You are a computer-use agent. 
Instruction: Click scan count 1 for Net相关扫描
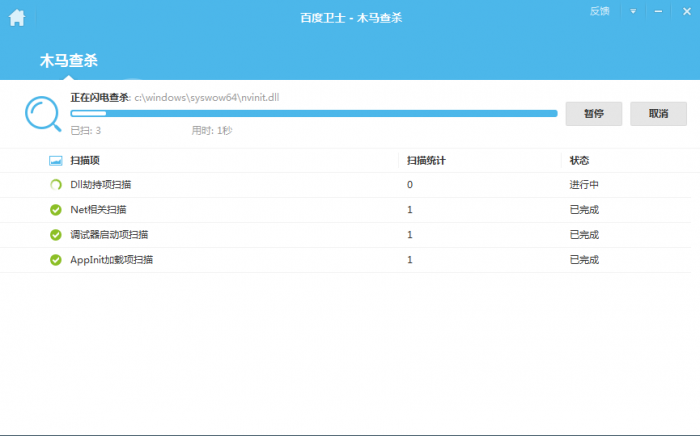click(410, 210)
